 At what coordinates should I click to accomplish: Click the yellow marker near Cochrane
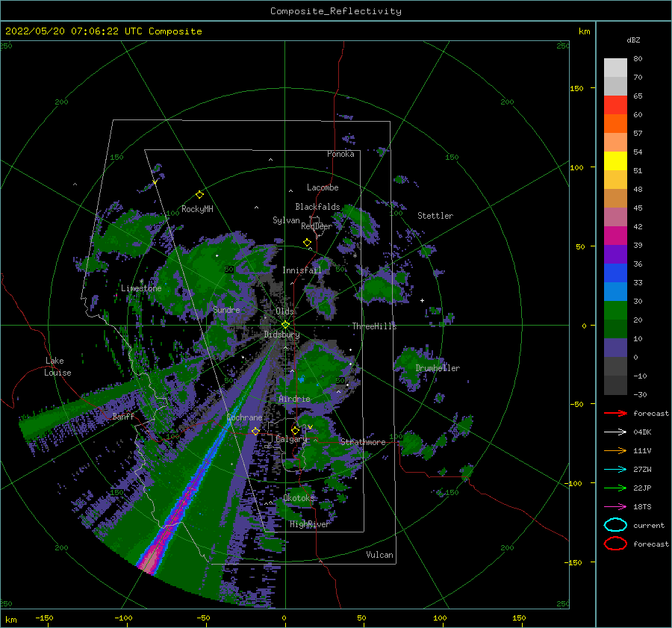pyautogui.click(x=255, y=432)
